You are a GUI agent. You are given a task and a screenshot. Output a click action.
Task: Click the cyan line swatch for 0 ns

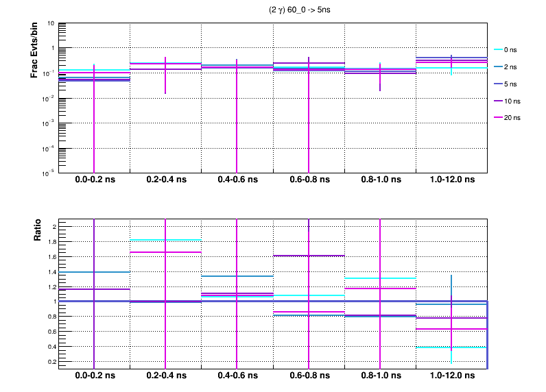(498, 50)
